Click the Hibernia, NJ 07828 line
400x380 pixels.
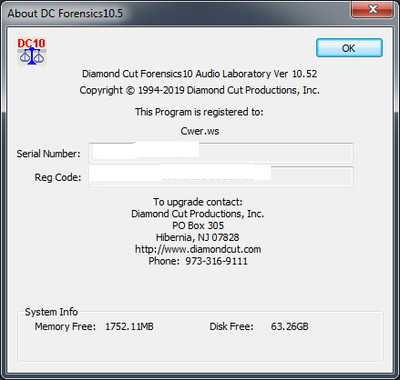(198, 237)
